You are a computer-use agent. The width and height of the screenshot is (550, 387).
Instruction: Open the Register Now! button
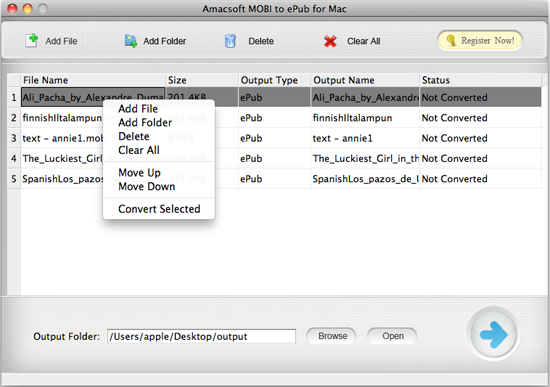480,41
